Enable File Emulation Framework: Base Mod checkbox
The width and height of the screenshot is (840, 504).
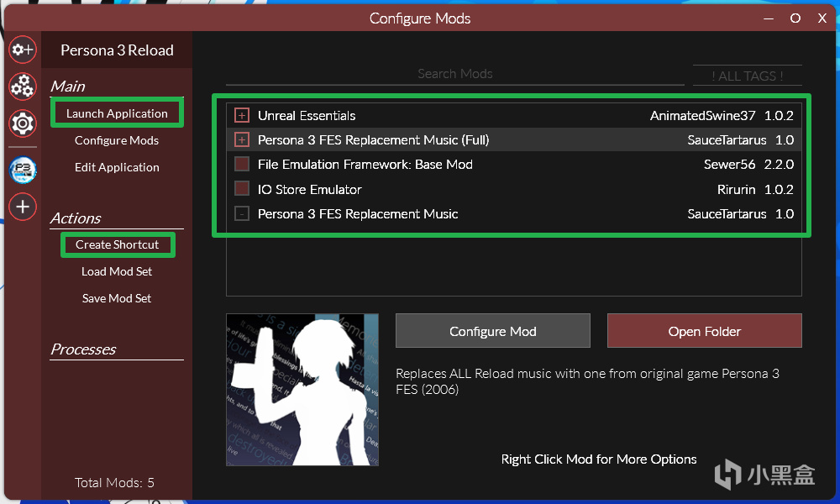pos(242,164)
